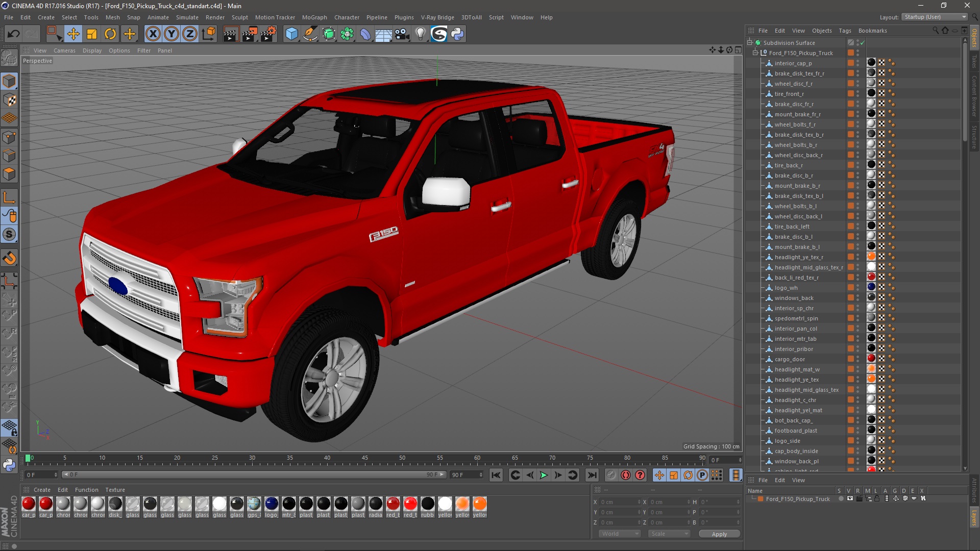980x551 pixels.
Task: Add a Cube primitive object
Action: pyautogui.click(x=291, y=34)
